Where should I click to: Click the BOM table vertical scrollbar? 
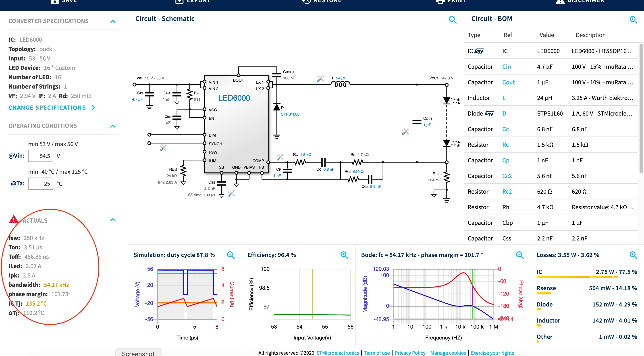pyautogui.click(x=641, y=109)
